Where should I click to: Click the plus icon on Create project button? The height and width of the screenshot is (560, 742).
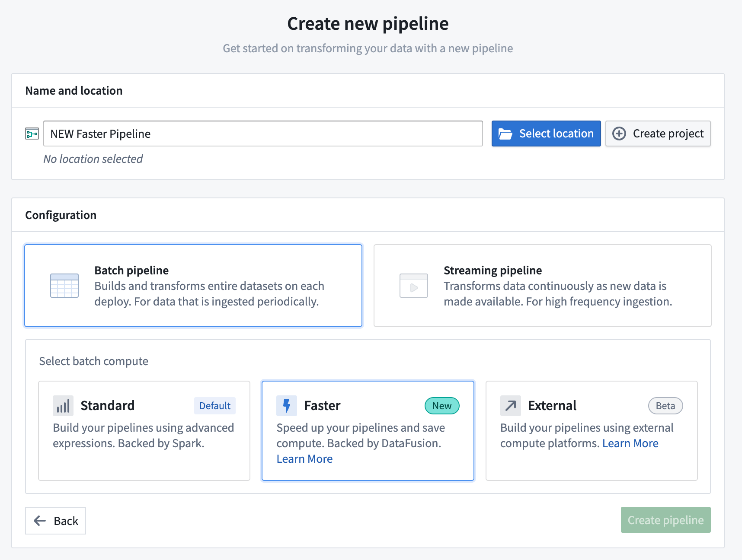click(619, 134)
